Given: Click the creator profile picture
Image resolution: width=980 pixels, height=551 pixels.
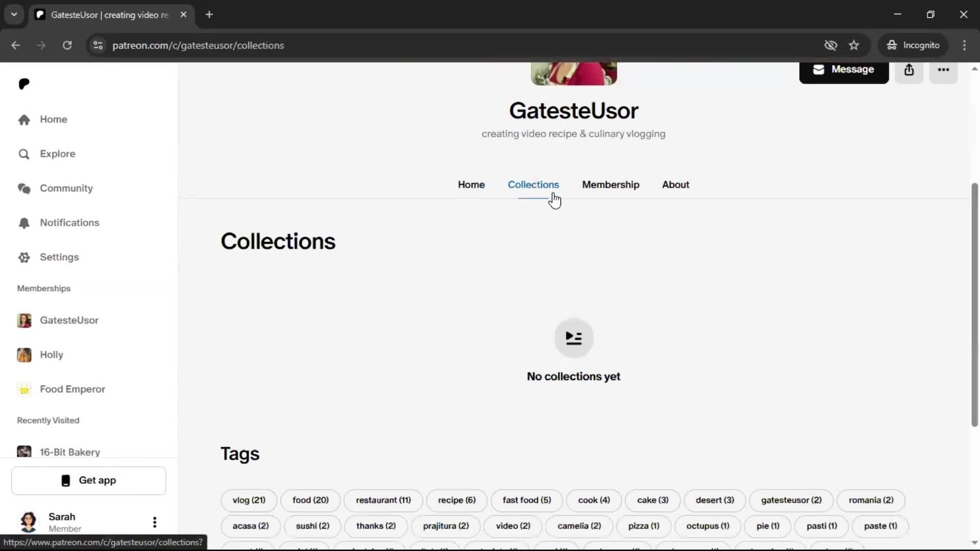Looking at the screenshot, I should click(x=574, y=73).
